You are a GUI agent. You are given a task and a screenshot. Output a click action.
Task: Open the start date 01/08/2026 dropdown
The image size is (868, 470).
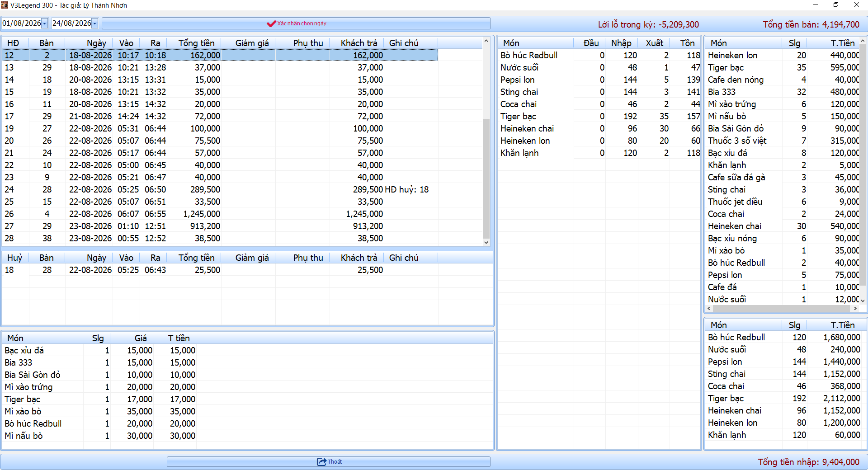[x=44, y=23]
